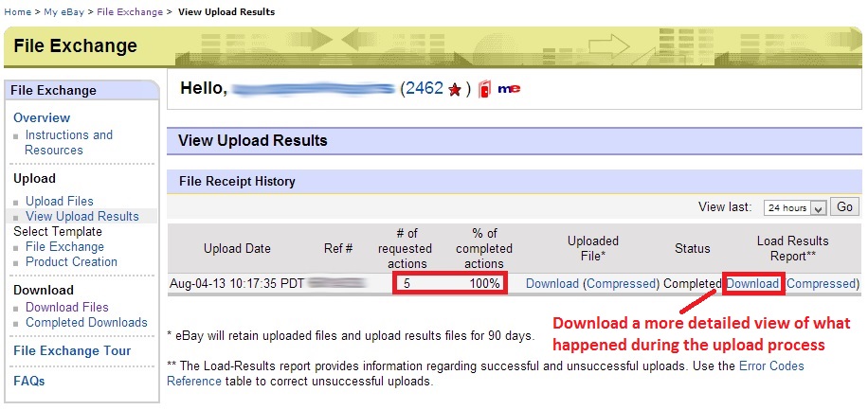Click the 2462 feedback score link
This screenshot has width=868, height=410.
pos(425,88)
